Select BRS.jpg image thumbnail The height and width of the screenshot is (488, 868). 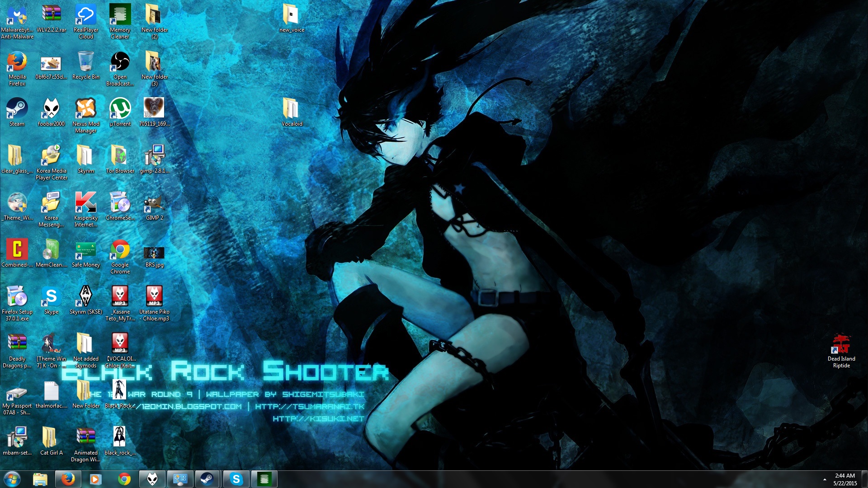coord(154,252)
